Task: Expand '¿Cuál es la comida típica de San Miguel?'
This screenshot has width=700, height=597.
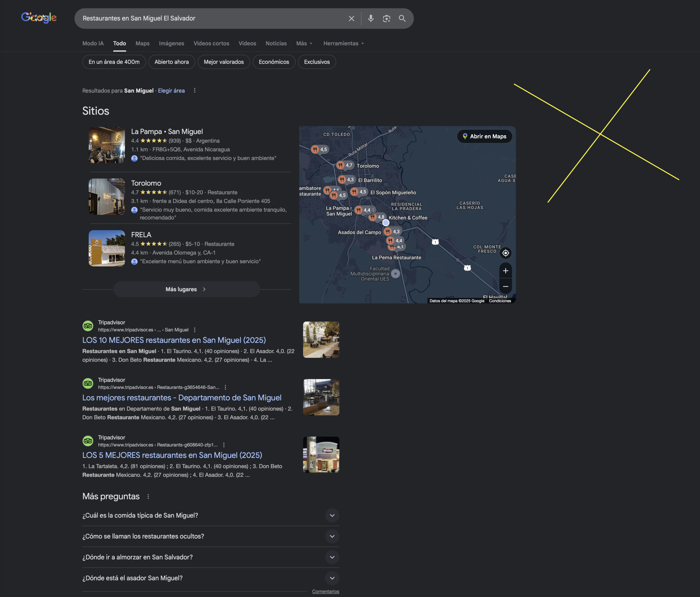Action: click(x=211, y=515)
